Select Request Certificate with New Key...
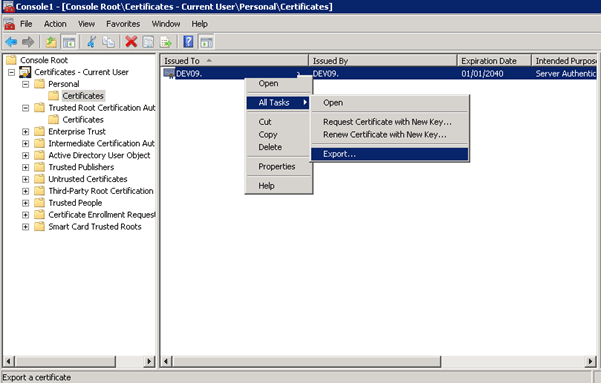The image size is (601, 383). click(x=390, y=122)
